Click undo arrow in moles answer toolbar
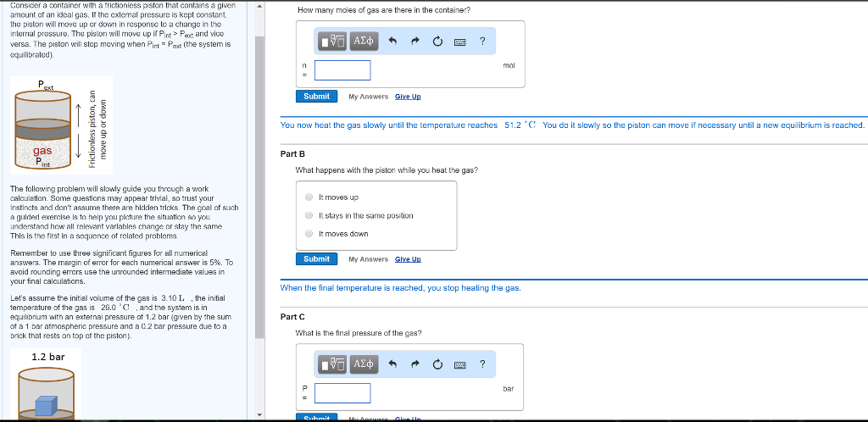The width and height of the screenshot is (868, 422). tap(393, 42)
